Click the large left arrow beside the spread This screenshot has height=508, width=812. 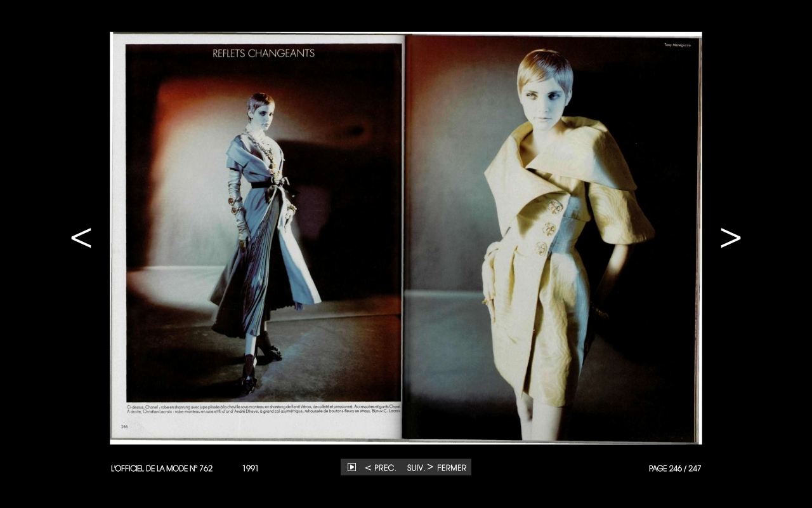pos(81,238)
